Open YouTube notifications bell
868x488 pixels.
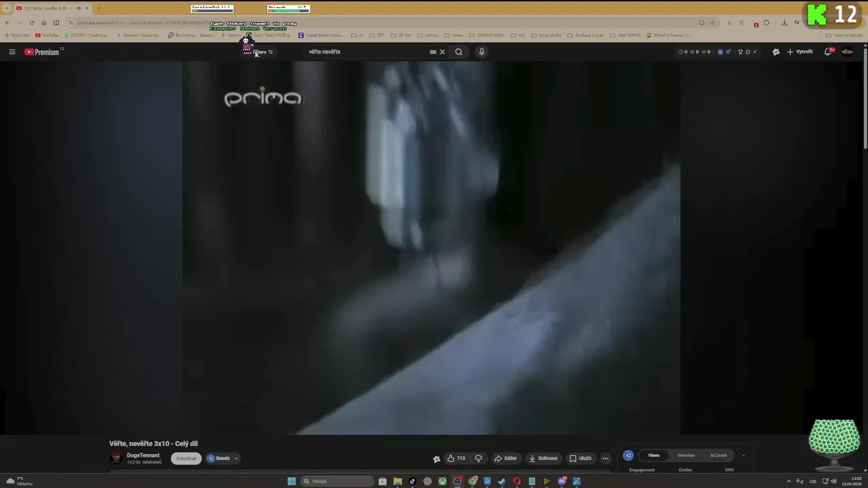pyautogui.click(x=828, y=52)
